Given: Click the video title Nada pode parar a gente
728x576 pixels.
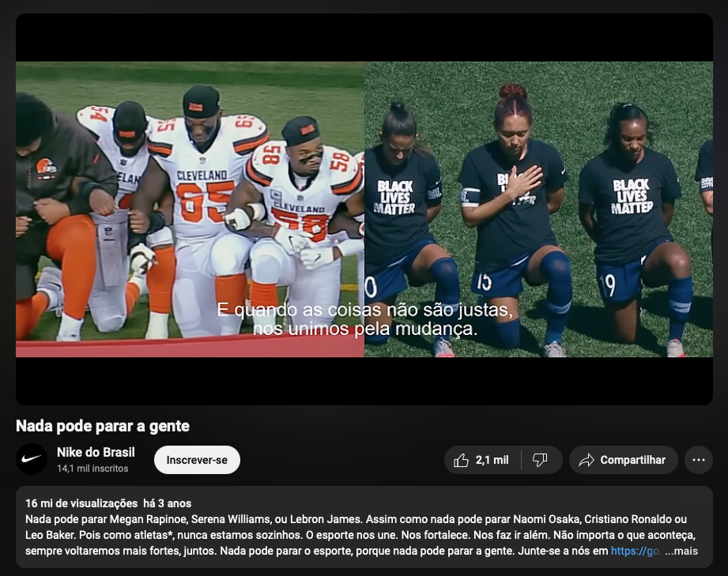Looking at the screenshot, I should click(102, 427).
